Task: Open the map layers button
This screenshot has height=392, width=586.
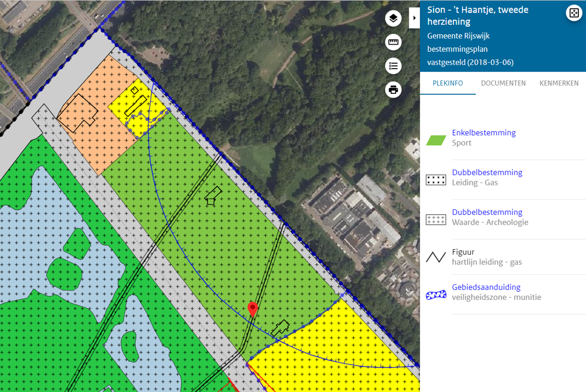Action: coord(393,19)
